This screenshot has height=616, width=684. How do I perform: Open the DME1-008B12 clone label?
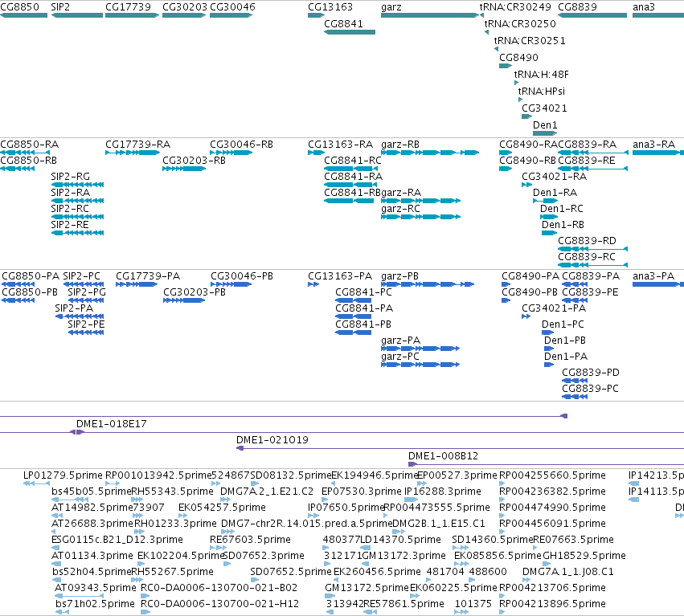click(x=443, y=456)
